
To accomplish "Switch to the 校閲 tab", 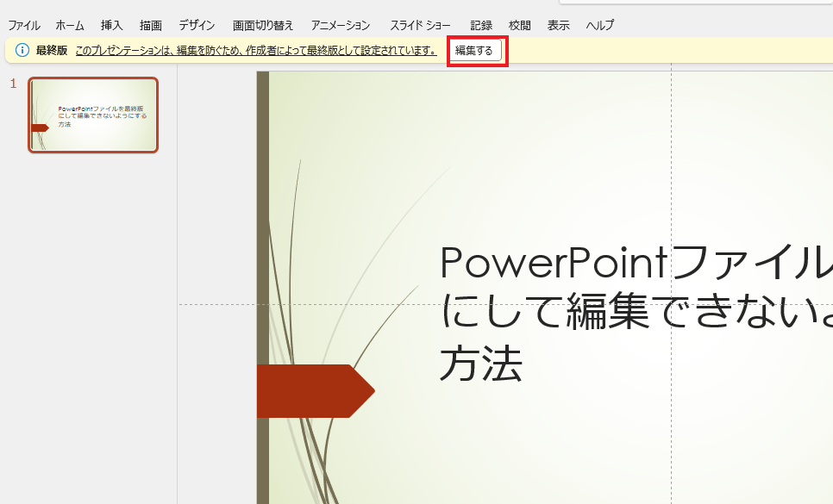I will point(520,26).
